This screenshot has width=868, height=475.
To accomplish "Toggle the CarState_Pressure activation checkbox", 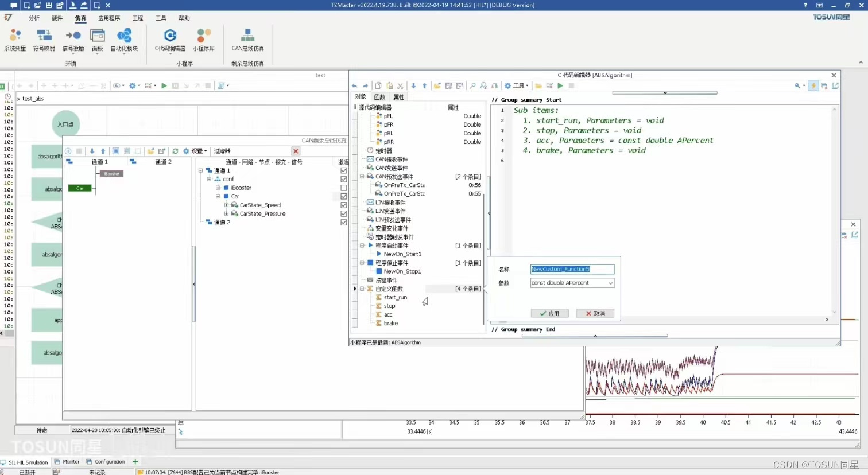I will [343, 213].
